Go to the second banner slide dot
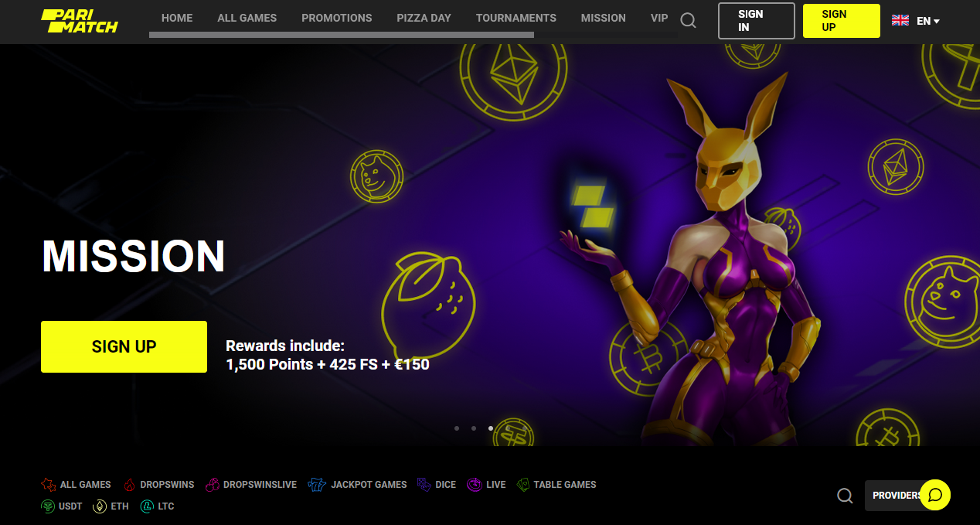The width and height of the screenshot is (980, 525). pos(474,428)
